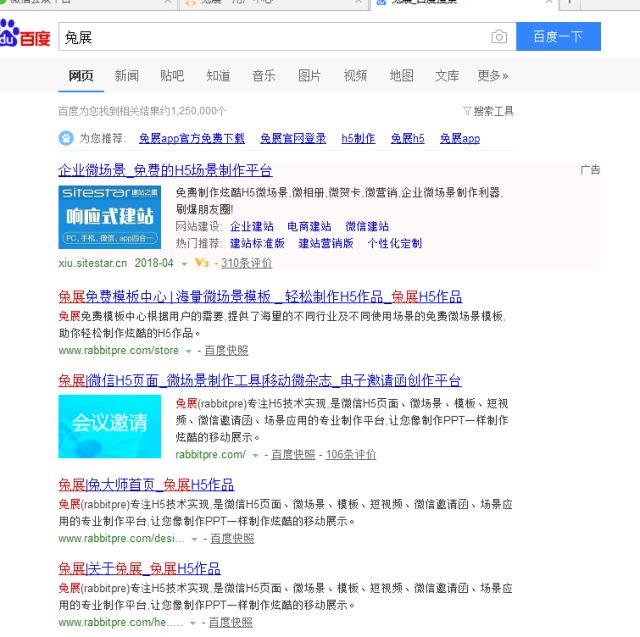Open the 地图 tab
Image resolution: width=640 pixels, height=637 pixels.
click(401, 76)
